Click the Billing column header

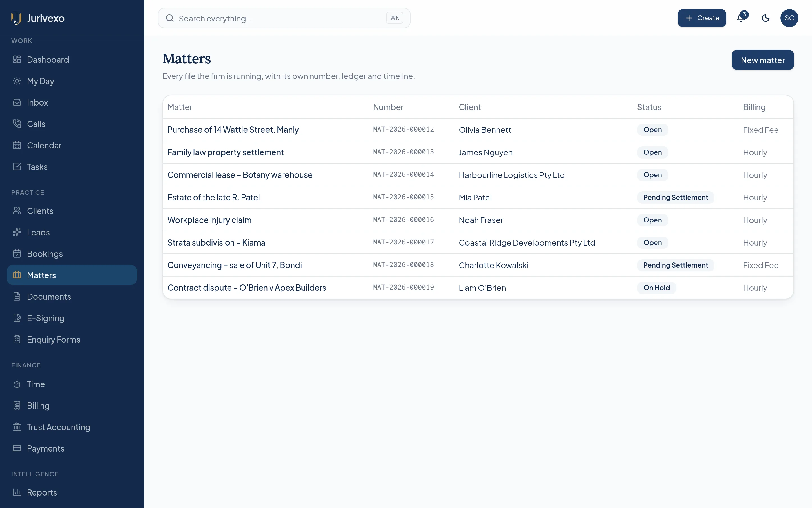pos(754,107)
